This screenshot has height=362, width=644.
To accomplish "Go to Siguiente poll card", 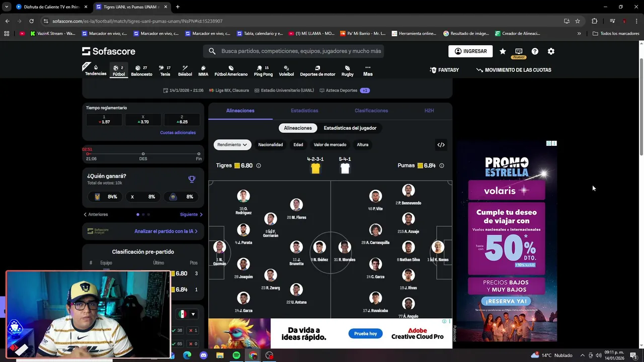I will 191,215.
